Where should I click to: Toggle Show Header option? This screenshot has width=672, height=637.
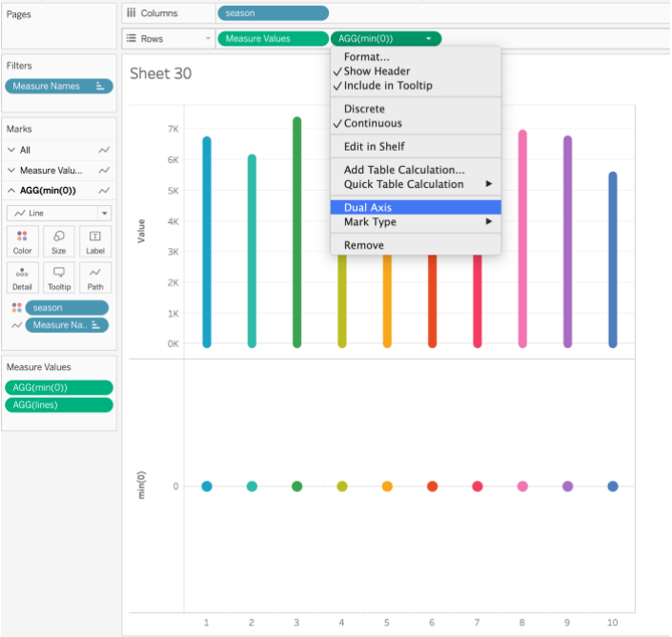(416, 72)
